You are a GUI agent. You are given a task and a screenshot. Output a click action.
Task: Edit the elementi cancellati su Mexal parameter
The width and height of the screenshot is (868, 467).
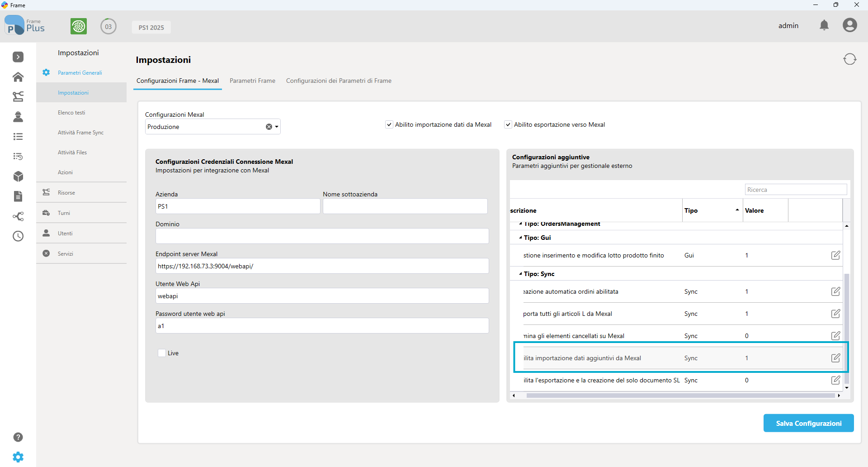click(x=836, y=336)
